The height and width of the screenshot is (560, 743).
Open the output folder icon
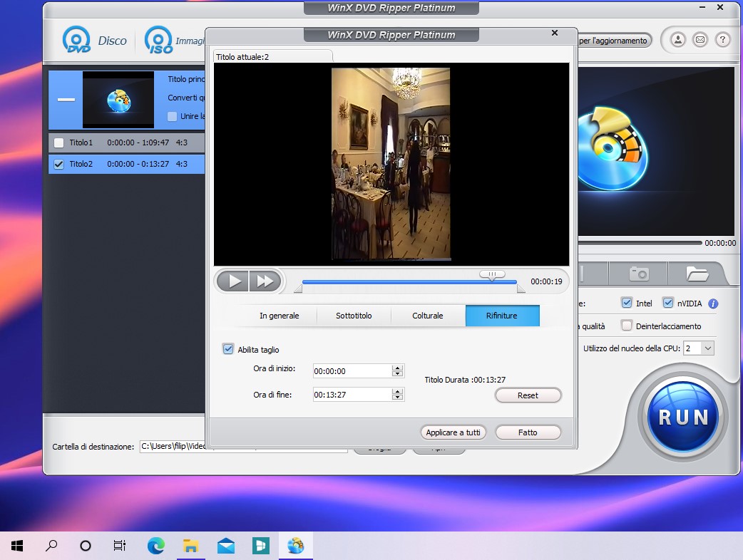click(697, 274)
